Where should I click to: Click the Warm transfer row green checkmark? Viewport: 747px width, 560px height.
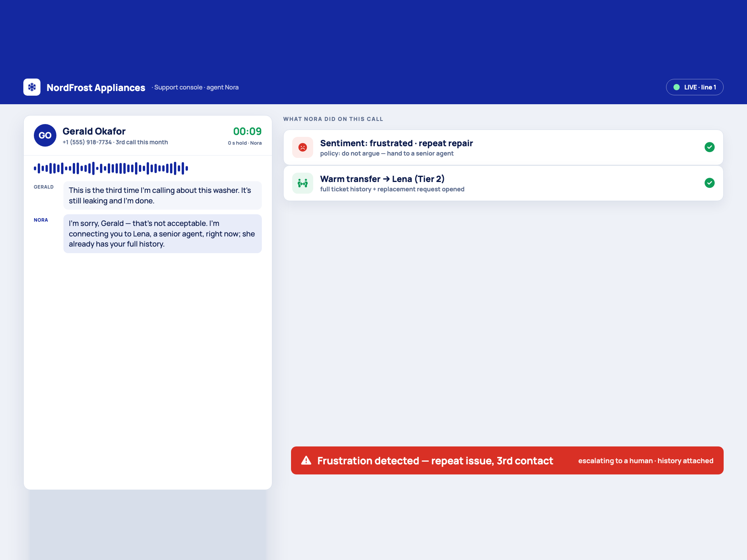pyautogui.click(x=710, y=183)
